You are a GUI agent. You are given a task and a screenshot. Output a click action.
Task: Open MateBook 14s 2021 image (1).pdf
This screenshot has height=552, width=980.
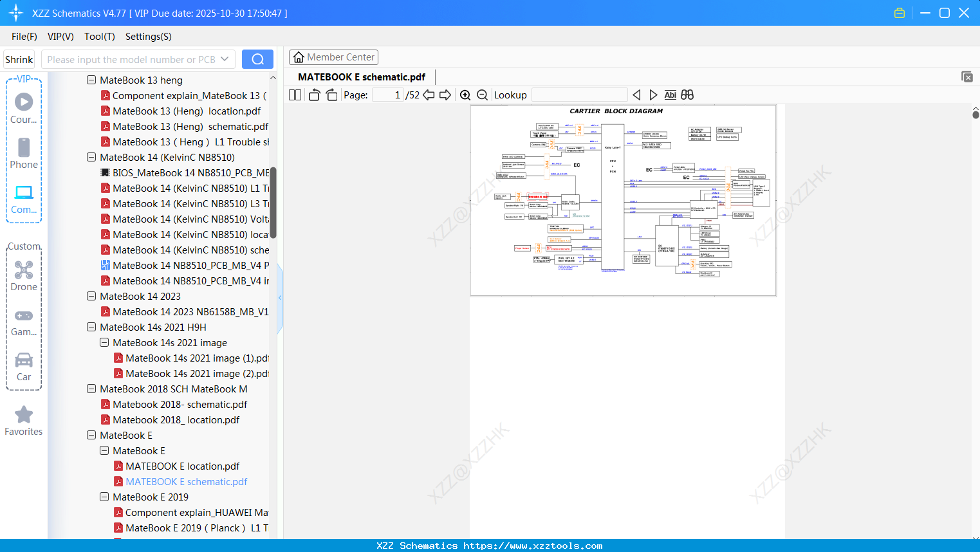click(x=191, y=358)
